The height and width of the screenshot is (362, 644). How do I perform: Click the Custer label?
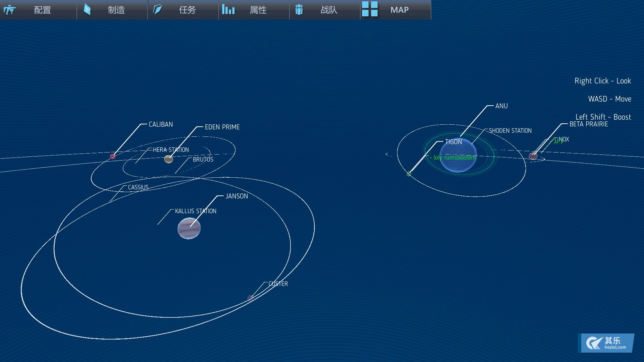coord(278,284)
